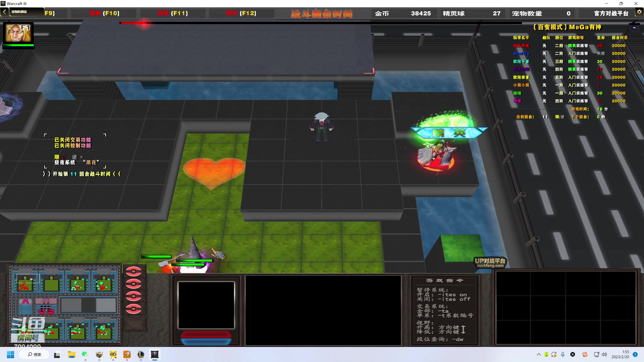Click player name 欧阳干爹 in scoreboard
The image size is (644, 362).
521,62
